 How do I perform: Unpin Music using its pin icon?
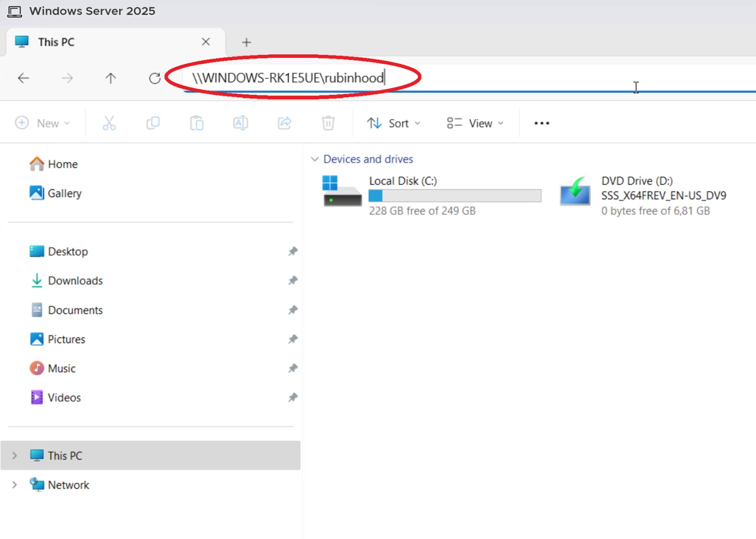(x=293, y=368)
